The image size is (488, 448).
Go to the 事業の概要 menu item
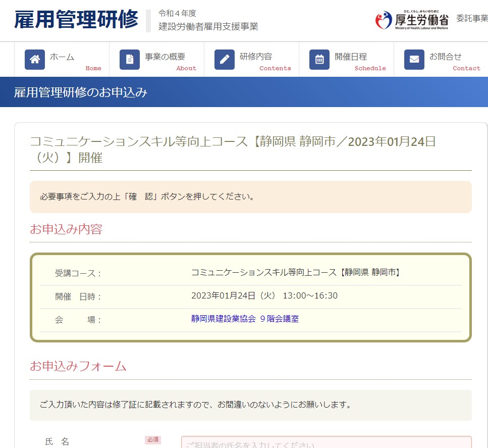tap(165, 57)
